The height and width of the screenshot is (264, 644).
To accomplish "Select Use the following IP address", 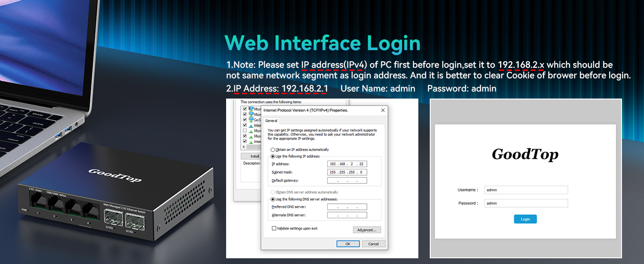I will tap(273, 156).
